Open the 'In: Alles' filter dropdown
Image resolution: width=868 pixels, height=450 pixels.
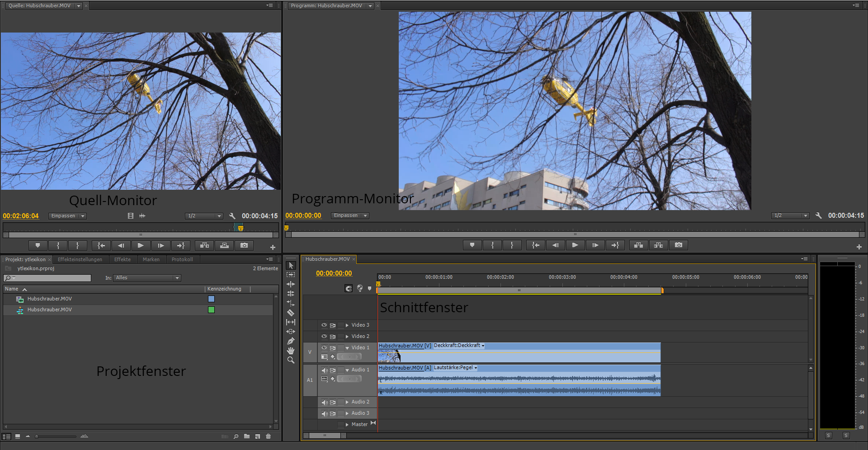pyautogui.click(x=147, y=278)
